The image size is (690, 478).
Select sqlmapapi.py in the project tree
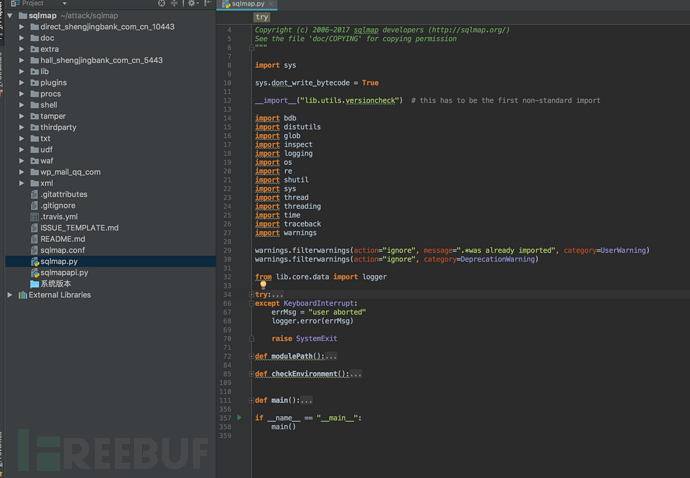click(x=64, y=273)
